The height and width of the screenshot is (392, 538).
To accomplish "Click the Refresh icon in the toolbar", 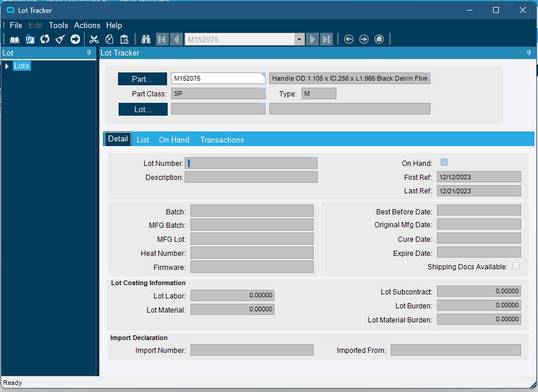I will [45, 39].
